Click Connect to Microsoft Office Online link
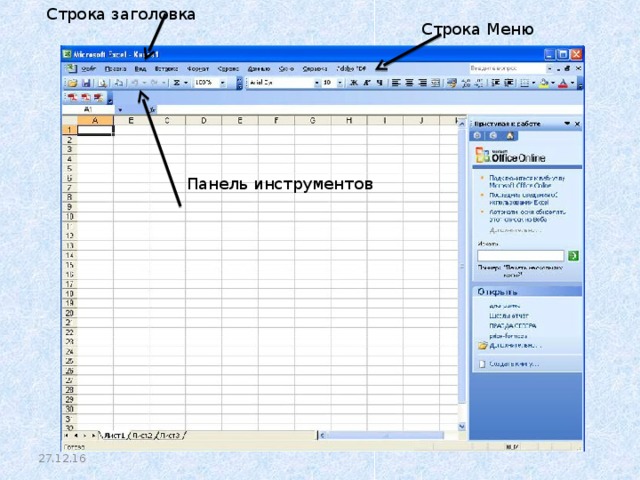Image resolution: width=640 pixels, height=480 pixels. (x=527, y=182)
